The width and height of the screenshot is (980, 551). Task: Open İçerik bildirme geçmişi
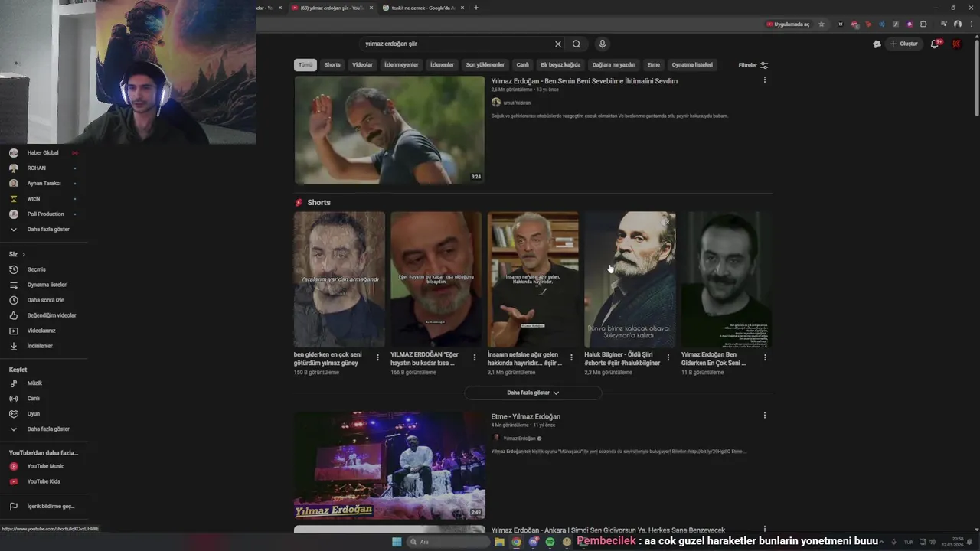[x=43, y=507]
